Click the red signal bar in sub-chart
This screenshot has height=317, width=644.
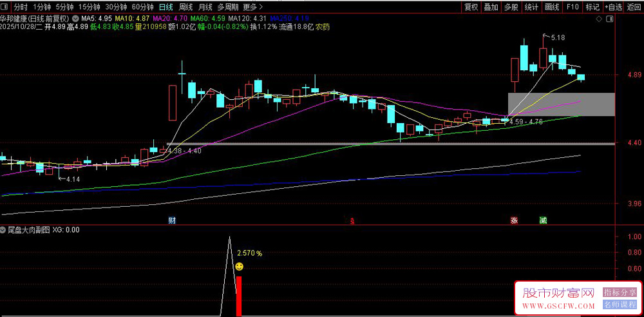coord(239,296)
